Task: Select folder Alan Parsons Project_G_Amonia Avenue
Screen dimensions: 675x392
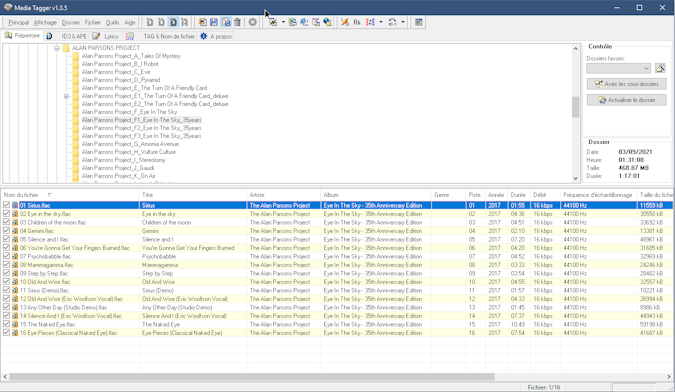Action: point(130,144)
